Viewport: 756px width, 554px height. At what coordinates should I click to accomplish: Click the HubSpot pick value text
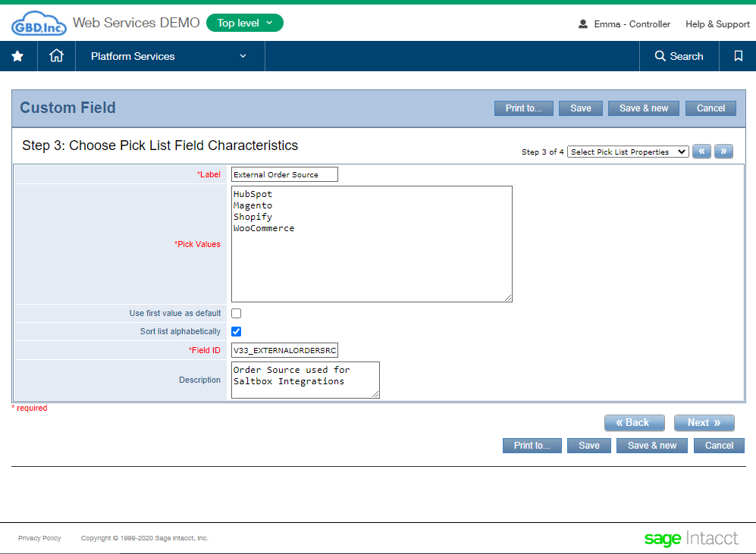point(253,194)
